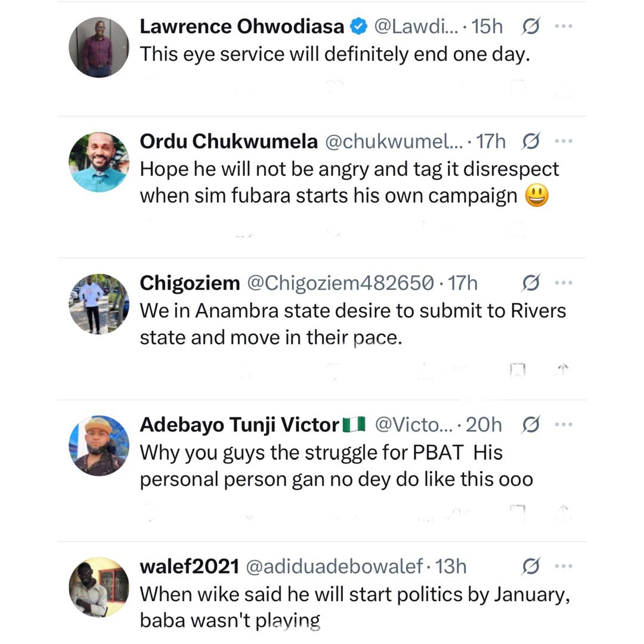This screenshot has width=644, height=644.
Task: Click the verified badge next to Lawrence Ohwodiasa
Action: coord(358,26)
